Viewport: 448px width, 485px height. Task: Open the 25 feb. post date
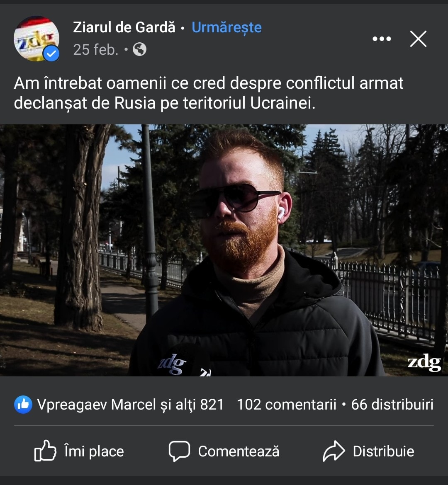coord(96,49)
